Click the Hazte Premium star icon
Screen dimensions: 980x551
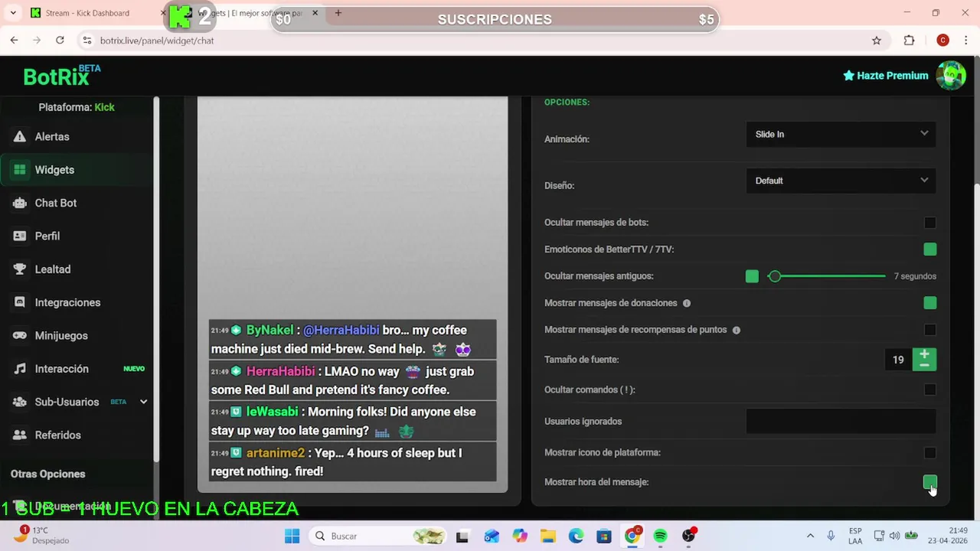848,76
